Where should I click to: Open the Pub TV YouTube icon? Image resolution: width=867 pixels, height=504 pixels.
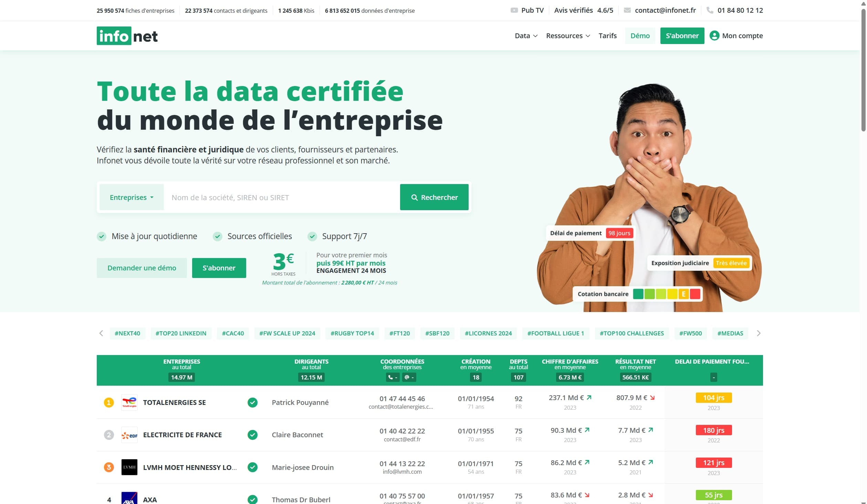tap(514, 10)
